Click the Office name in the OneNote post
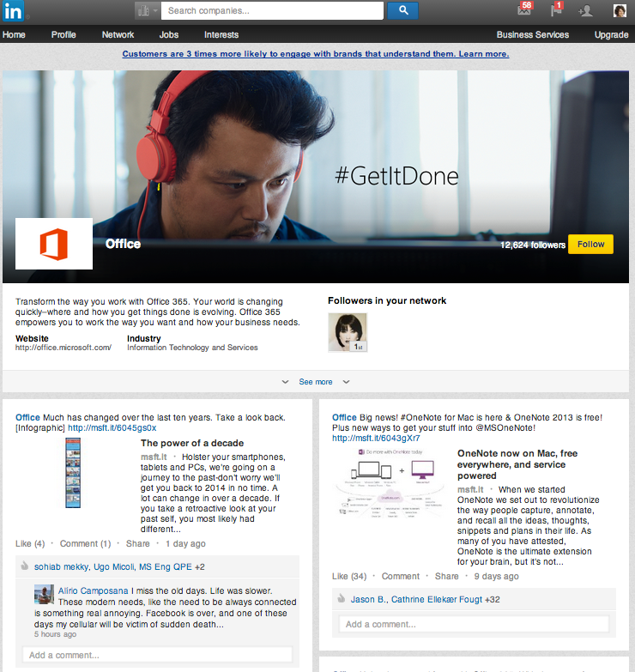635x672 pixels. (344, 417)
